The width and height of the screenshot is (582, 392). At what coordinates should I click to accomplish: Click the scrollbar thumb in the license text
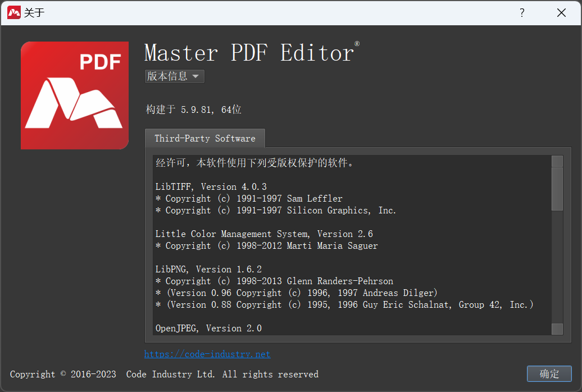coord(557,188)
